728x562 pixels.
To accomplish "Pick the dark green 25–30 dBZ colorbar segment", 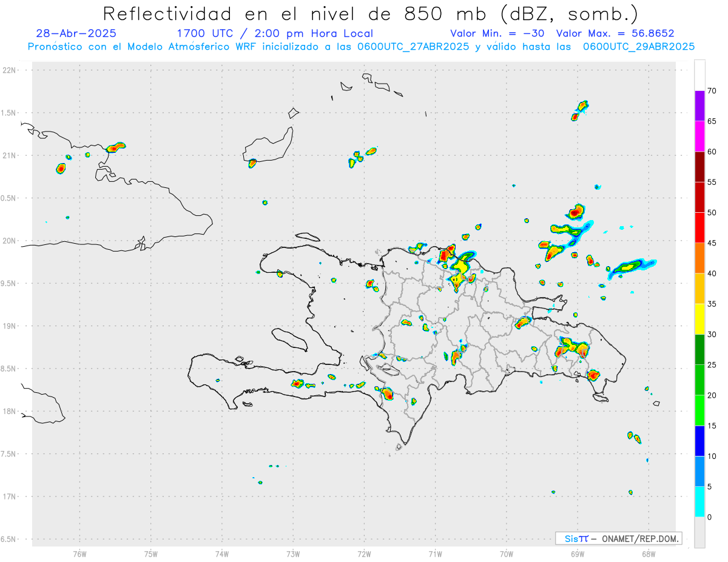I will pos(699,350).
